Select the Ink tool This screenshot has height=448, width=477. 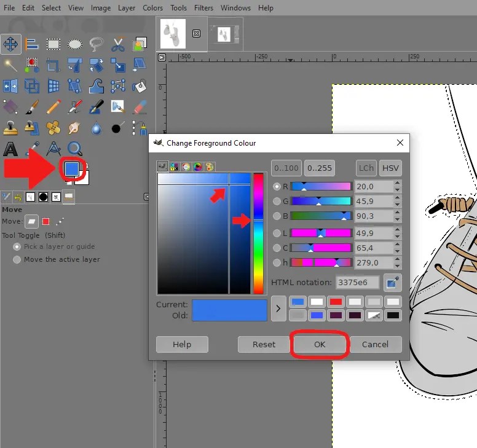(96, 107)
